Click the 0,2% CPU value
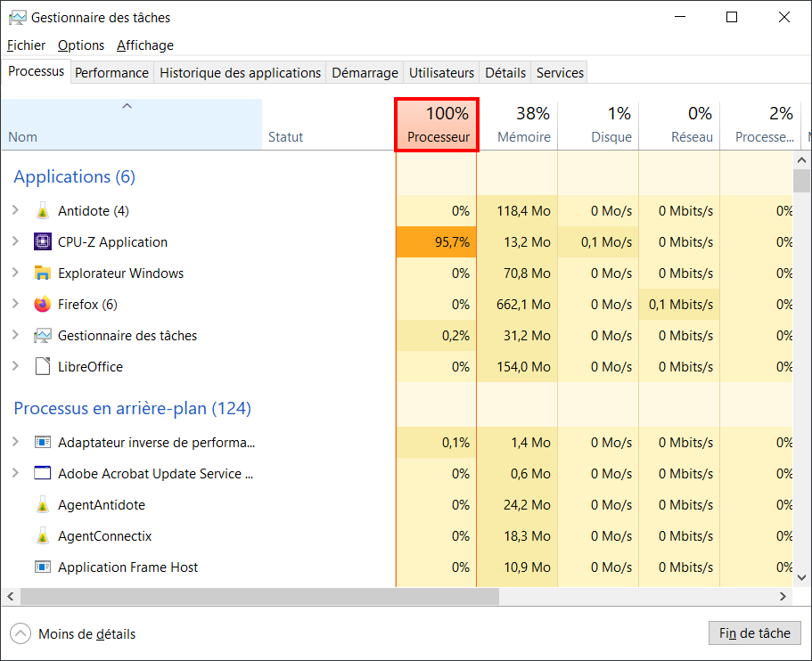Screen dimensions: 812x661 (x=455, y=336)
